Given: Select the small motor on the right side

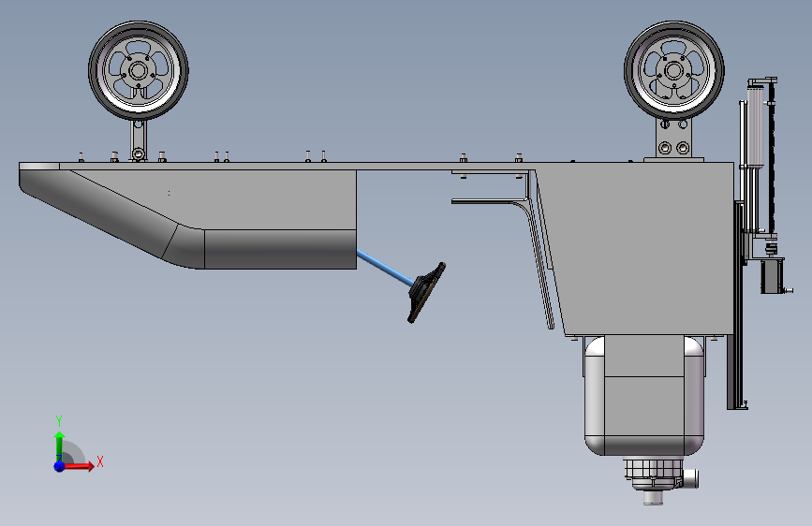Looking at the screenshot, I should [771, 276].
